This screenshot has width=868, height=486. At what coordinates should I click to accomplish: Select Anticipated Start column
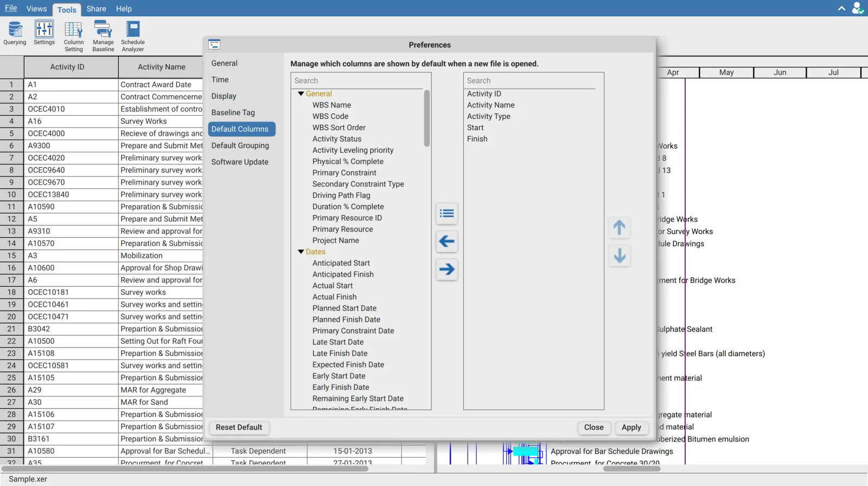(x=341, y=263)
